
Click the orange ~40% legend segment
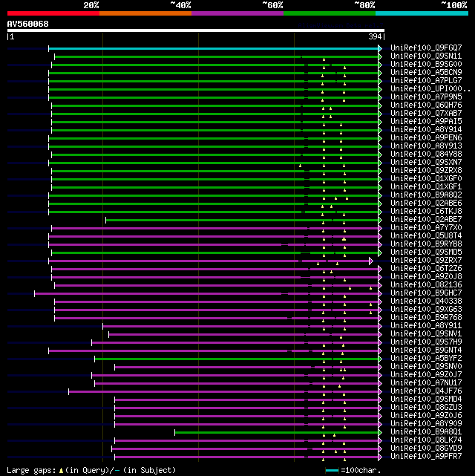tap(145, 13)
